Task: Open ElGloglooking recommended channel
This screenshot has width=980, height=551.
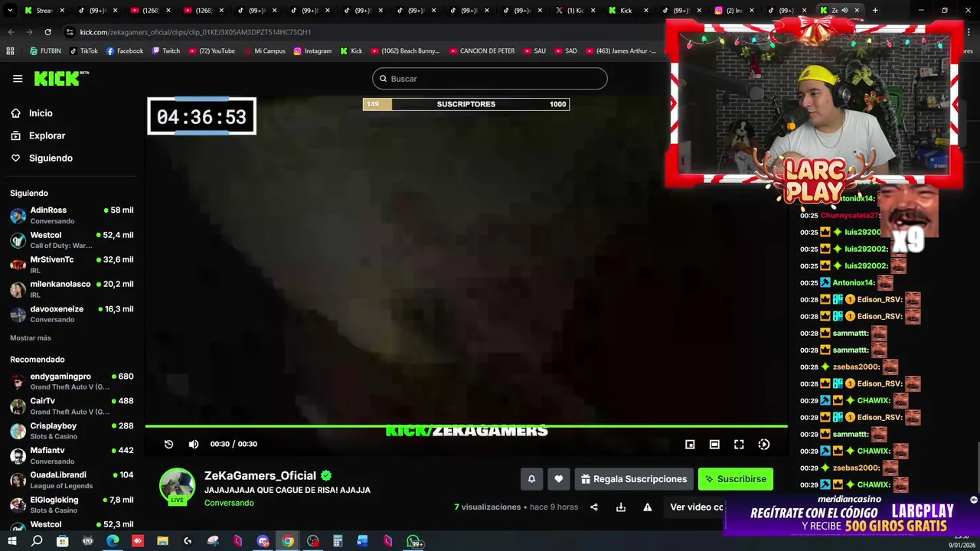Action: tap(71, 504)
